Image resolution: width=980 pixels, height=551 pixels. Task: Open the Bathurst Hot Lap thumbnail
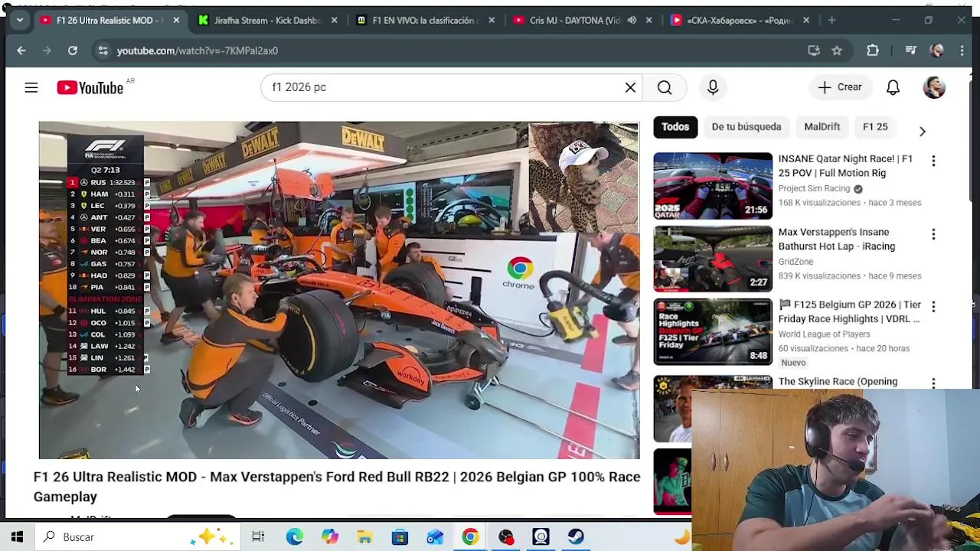tap(713, 259)
